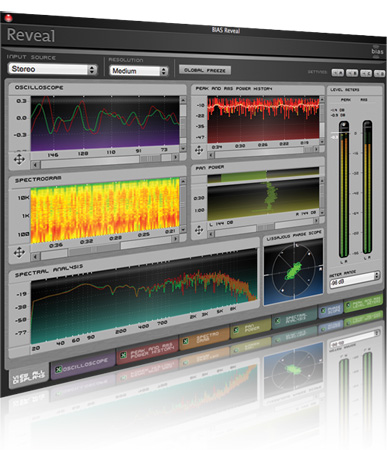Click the Spectrogram scroll-right arrow
Image resolution: width=387 pixels, height=450 pixels.
[x=175, y=239]
